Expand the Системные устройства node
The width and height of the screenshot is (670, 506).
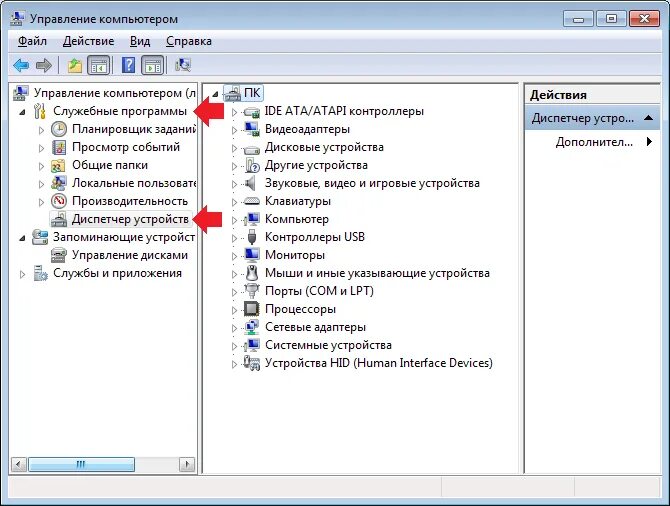234,346
